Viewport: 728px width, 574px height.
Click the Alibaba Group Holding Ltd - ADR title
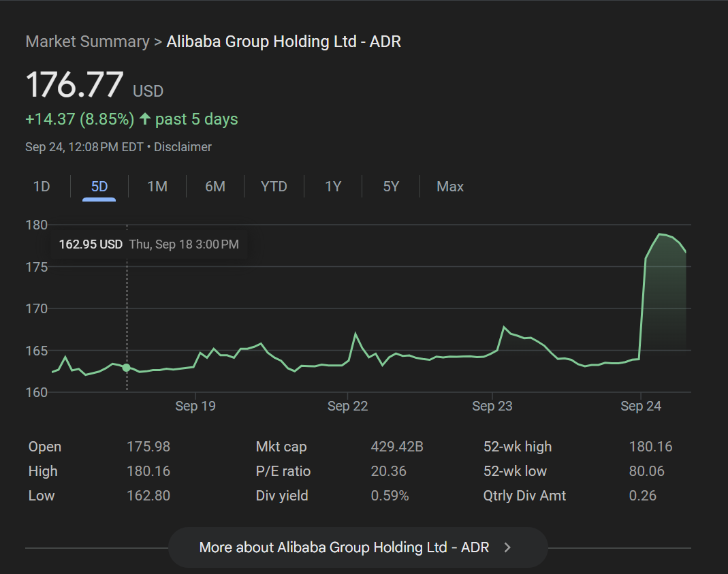pyautogui.click(x=284, y=42)
